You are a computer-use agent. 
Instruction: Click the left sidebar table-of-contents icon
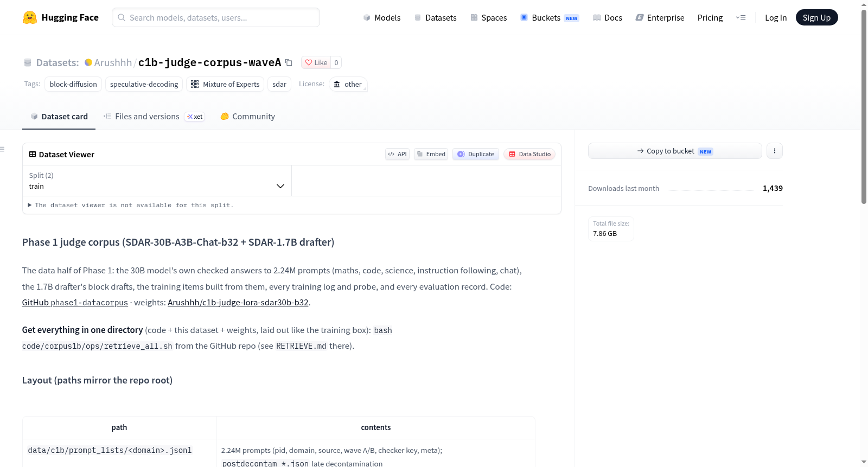pyautogui.click(x=3, y=149)
